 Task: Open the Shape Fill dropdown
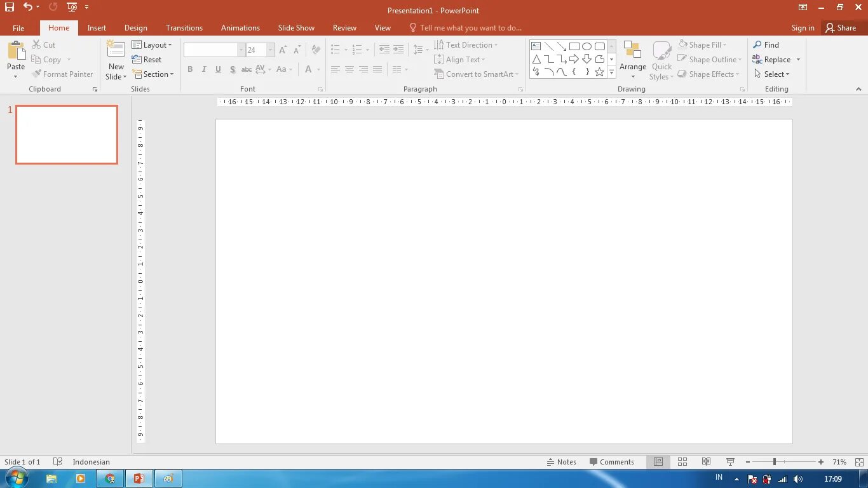click(x=702, y=45)
